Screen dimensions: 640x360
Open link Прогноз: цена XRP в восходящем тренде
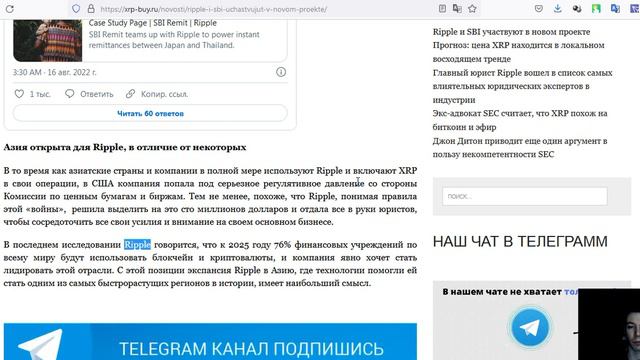click(518, 52)
